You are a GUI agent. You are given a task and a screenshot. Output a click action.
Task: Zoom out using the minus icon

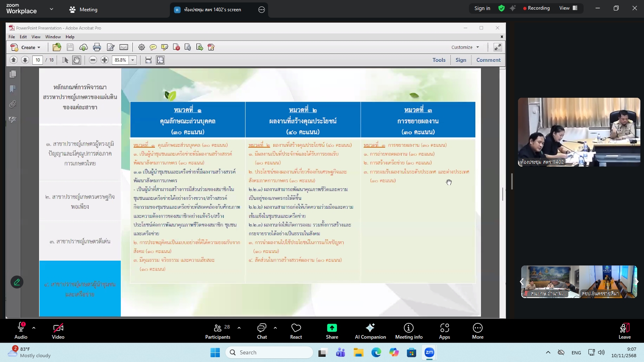click(x=93, y=60)
